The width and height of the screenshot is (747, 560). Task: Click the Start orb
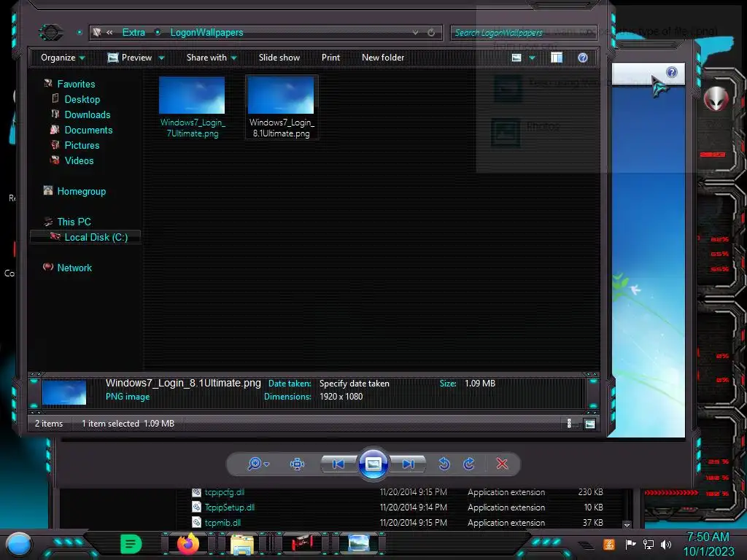click(19, 544)
